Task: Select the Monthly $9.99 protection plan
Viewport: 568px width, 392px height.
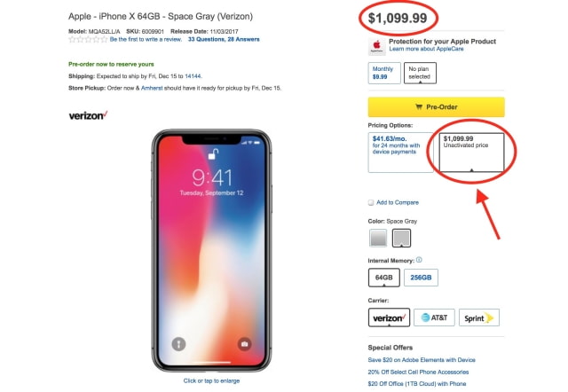Action: [x=383, y=72]
